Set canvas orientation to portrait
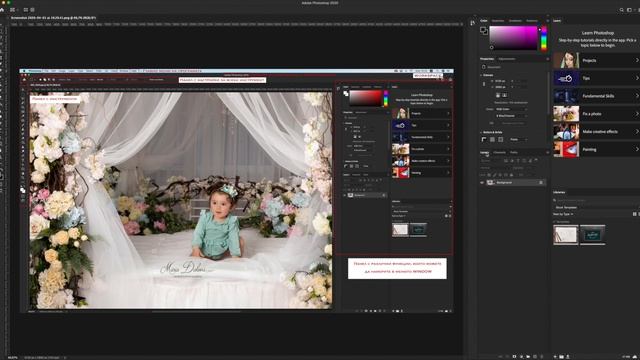 pos(498,95)
